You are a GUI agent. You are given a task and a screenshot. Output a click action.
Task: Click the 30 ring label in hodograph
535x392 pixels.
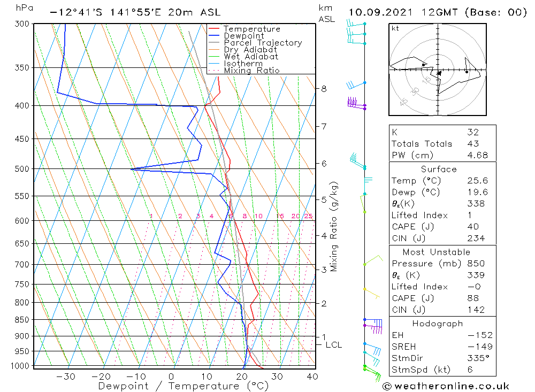tap(415, 91)
